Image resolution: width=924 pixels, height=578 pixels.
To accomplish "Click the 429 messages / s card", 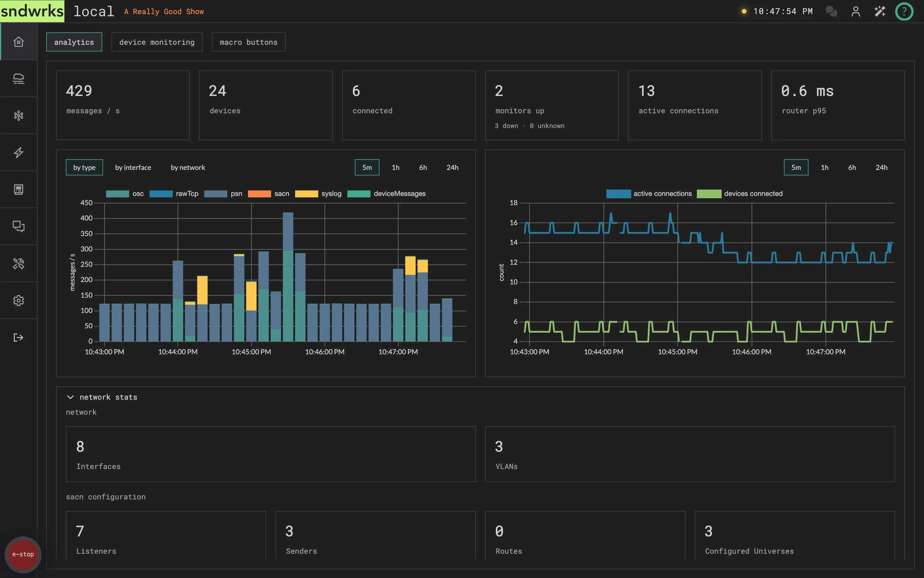I will coord(122,105).
